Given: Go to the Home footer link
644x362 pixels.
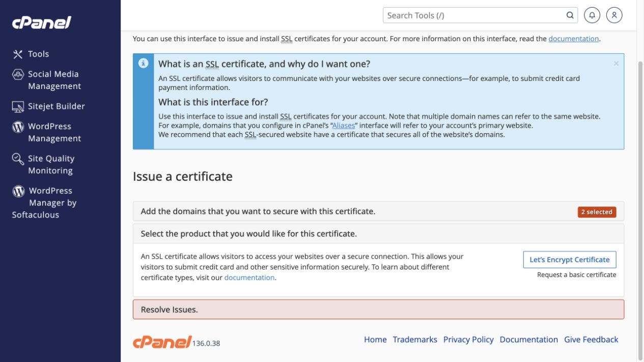Looking at the screenshot, I should pyautogui.click(x=375, y=340).
